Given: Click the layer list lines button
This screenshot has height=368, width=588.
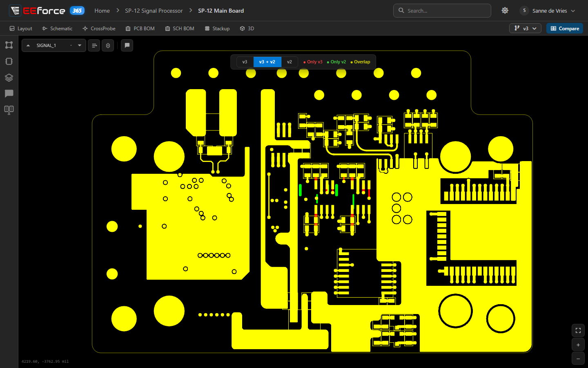Looking at the screenshot, I should click(x=94, y=45).
